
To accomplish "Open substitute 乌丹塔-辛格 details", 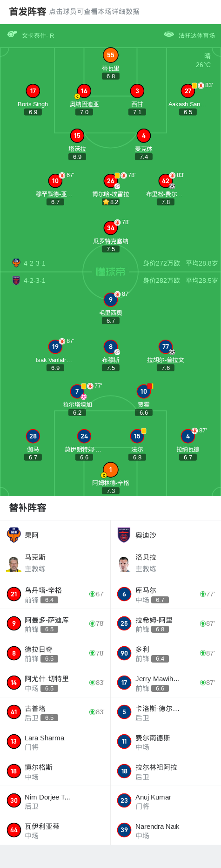I will 55,594.
